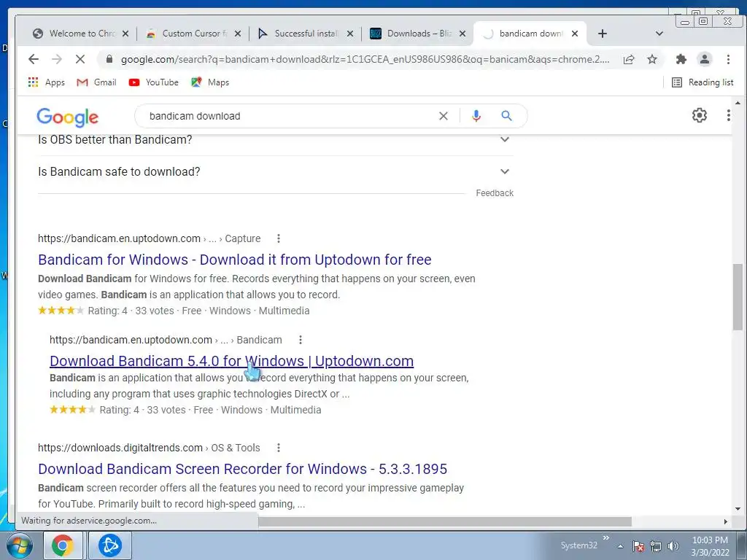Close the Welcome to Chrome tab
The image size is (747, 560).
click(x=125, y=34)
